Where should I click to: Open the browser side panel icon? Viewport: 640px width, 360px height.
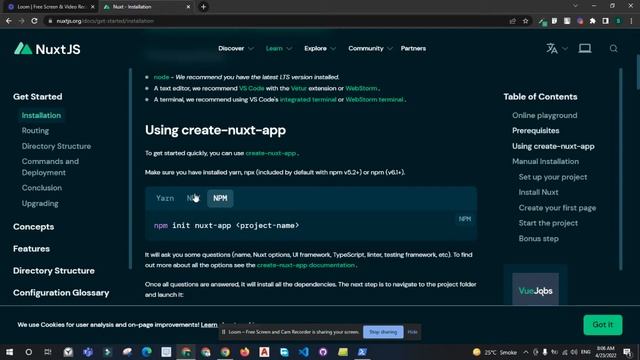606,21
